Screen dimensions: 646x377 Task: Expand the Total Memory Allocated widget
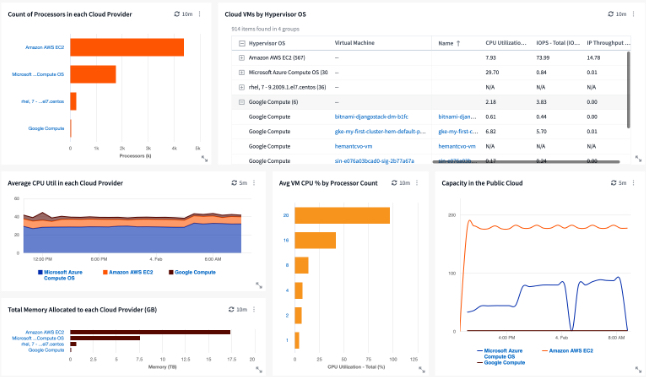[259, 370]
